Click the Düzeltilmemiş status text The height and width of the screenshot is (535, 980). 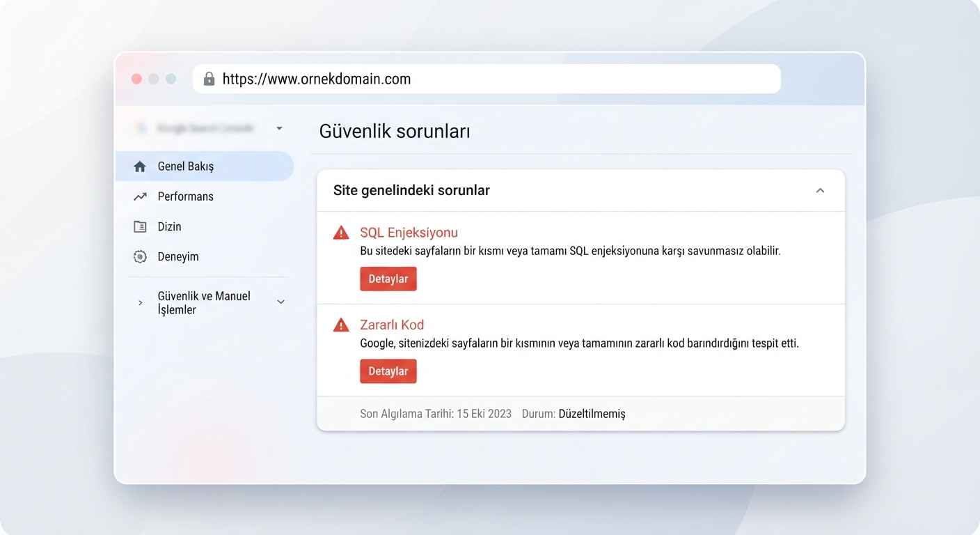(592, 414)
